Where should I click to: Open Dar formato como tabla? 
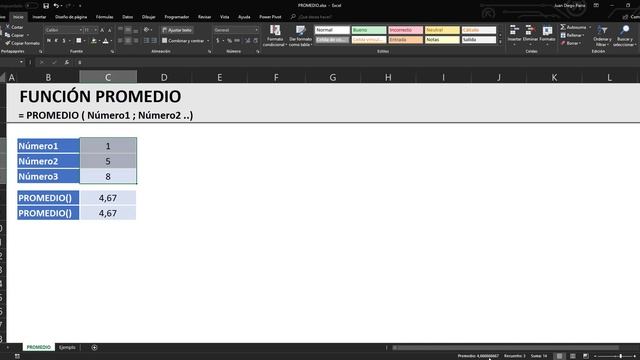[300, 36]
